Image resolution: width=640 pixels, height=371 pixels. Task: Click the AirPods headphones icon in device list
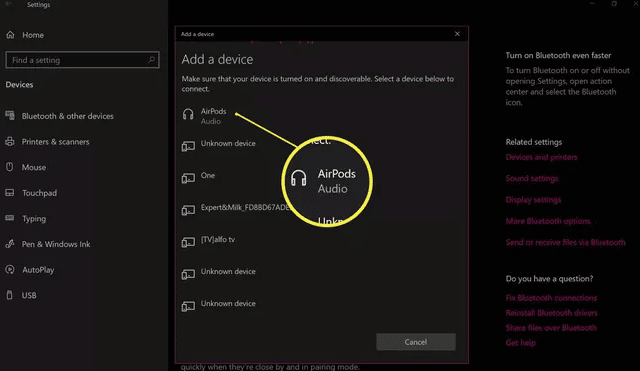188,114
